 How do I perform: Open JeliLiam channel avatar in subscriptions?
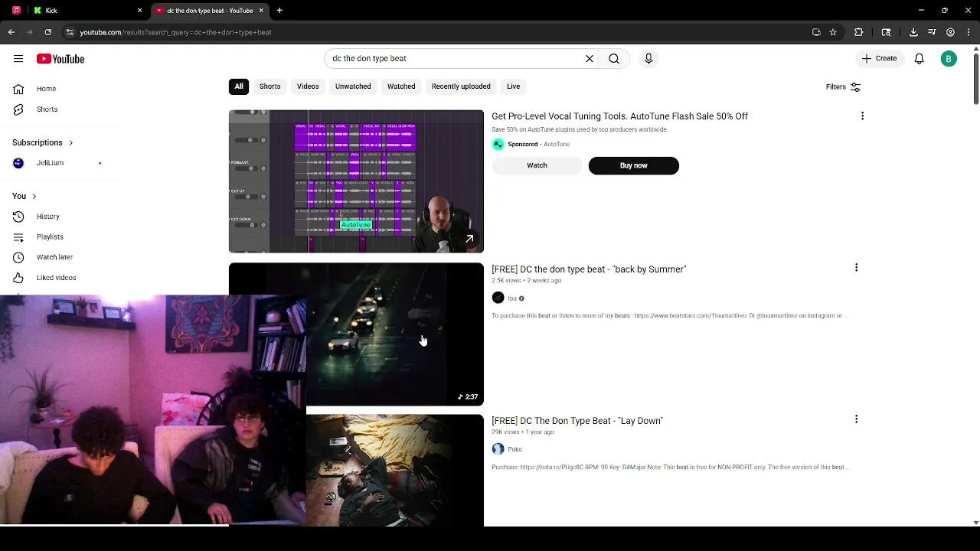[18, 163]
